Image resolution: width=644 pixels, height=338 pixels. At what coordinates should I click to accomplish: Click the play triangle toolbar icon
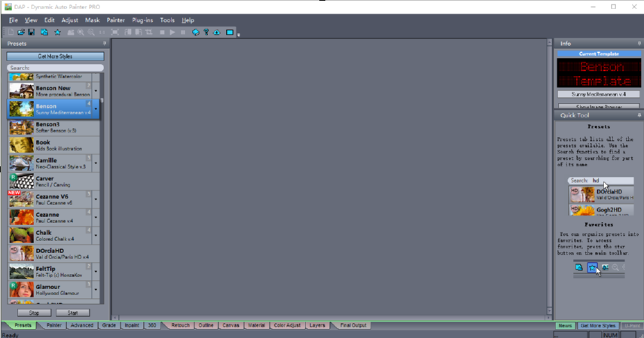click(x=172, y=32)
